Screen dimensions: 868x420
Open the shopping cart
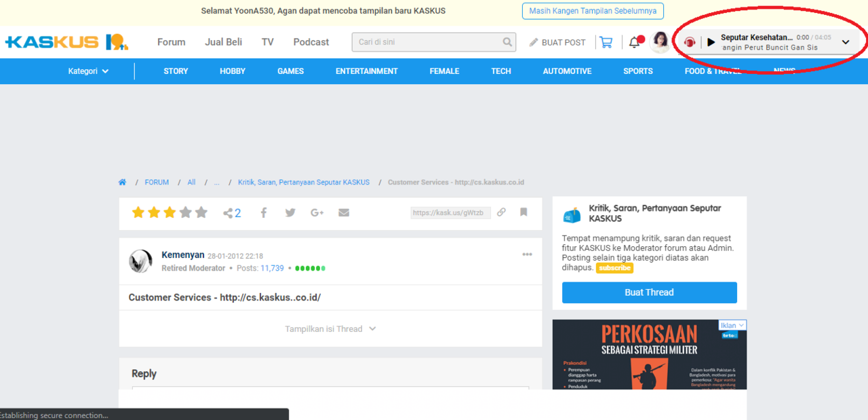[x=606, y=42]
